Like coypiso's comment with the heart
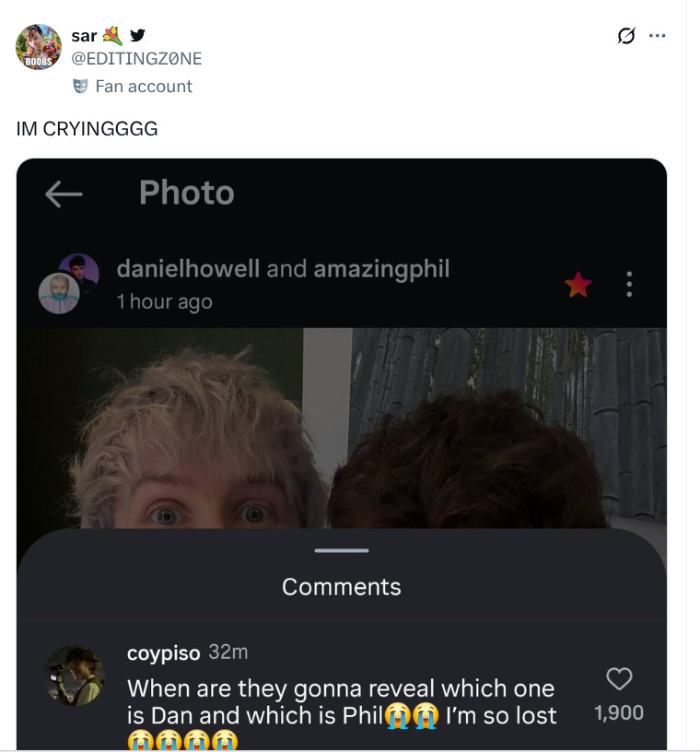 619,678
